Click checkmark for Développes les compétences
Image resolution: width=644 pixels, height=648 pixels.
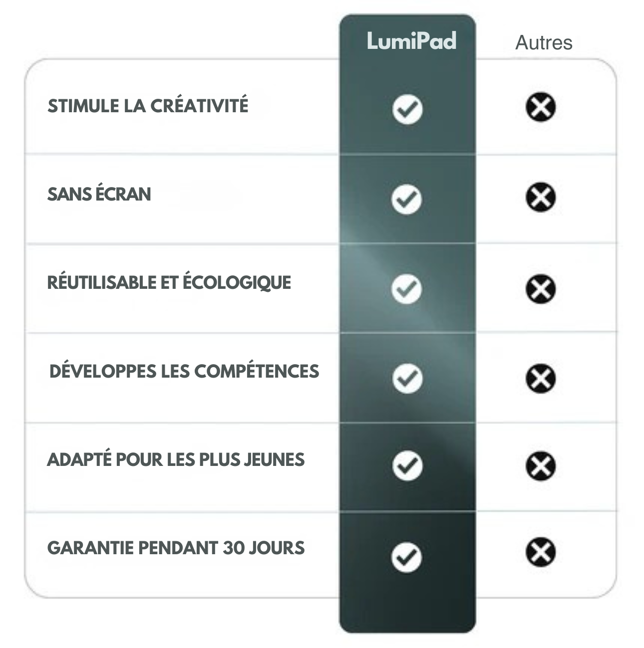(407, 378)
